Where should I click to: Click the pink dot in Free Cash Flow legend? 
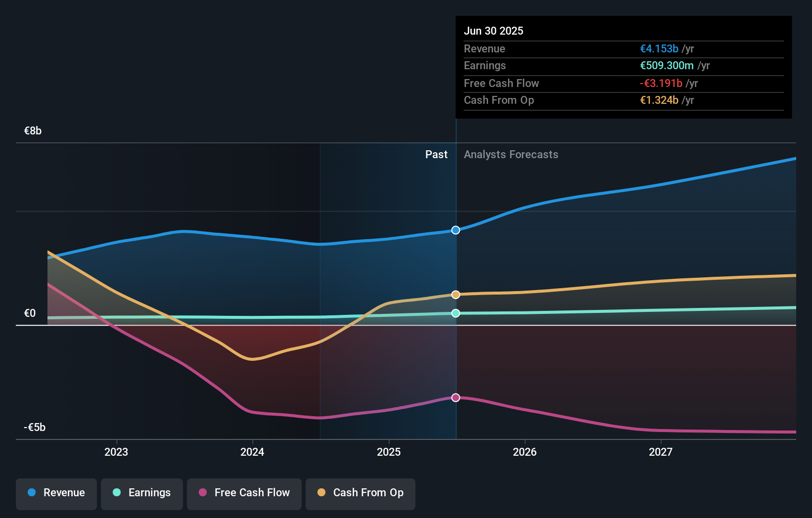pyautogui.click(x=203, y=493)
